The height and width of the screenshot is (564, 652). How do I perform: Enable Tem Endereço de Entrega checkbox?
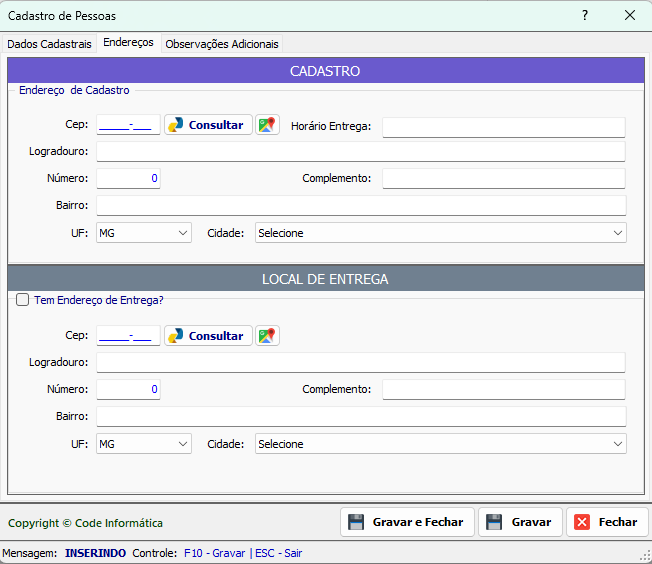point(22,300)
